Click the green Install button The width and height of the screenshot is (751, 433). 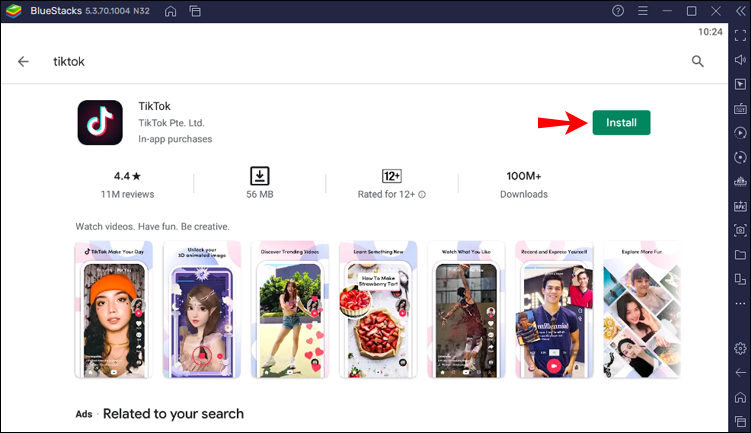(x=621, y=123)
